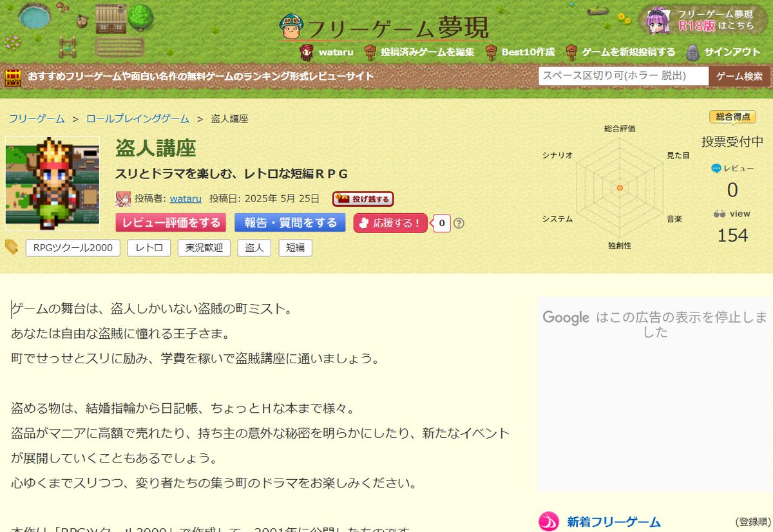Click the Google ad notice text
773x532 pixels.
[655, 325]
